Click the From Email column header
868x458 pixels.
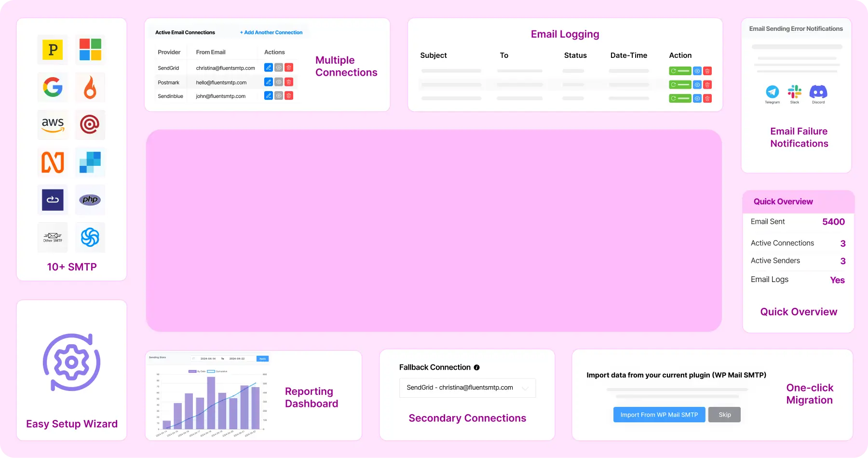(211, 52)
